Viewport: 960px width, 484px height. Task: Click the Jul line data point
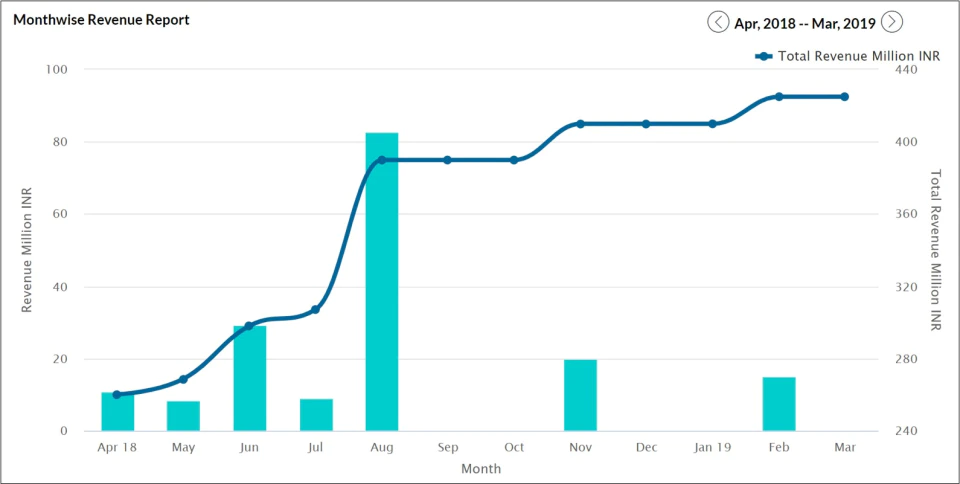click(x=315, y=310)
